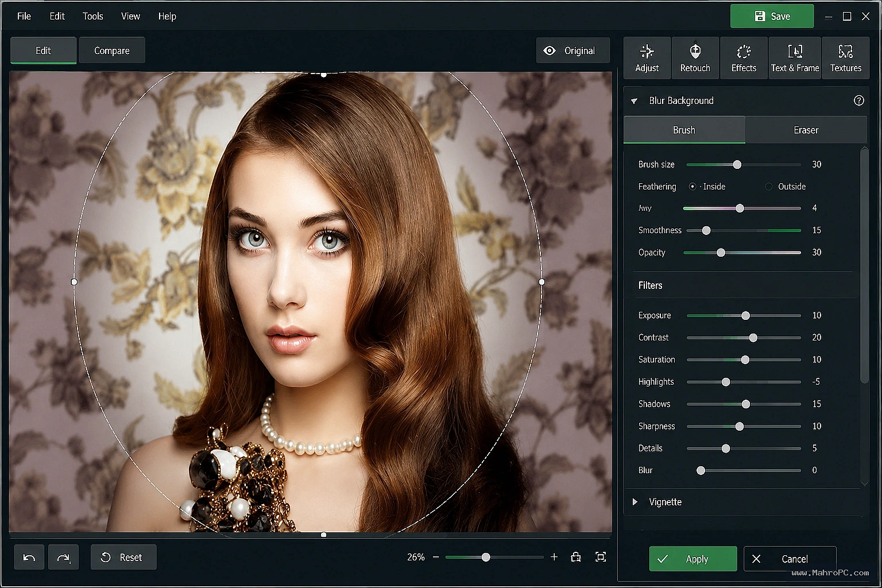Viewport: 882px width, 588px height.
Task: Select the Outside feathering option
Action: pos(768,187)
